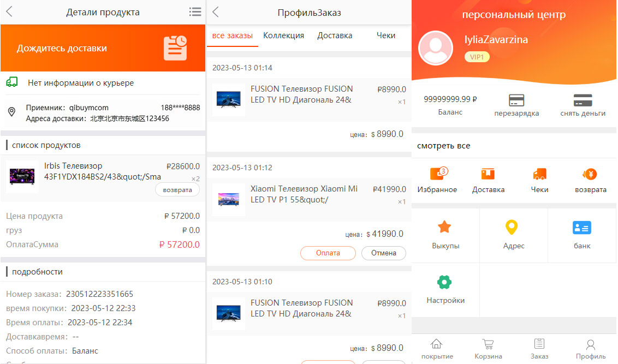Click the green courier truck icon
This screenshot has width=618, height=364.
coord(12,82)
